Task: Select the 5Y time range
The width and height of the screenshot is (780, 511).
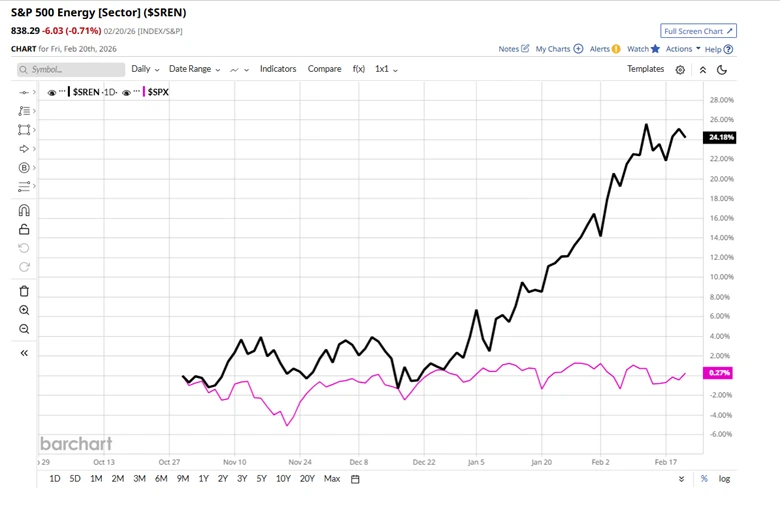Action: [x=262, y=479]
